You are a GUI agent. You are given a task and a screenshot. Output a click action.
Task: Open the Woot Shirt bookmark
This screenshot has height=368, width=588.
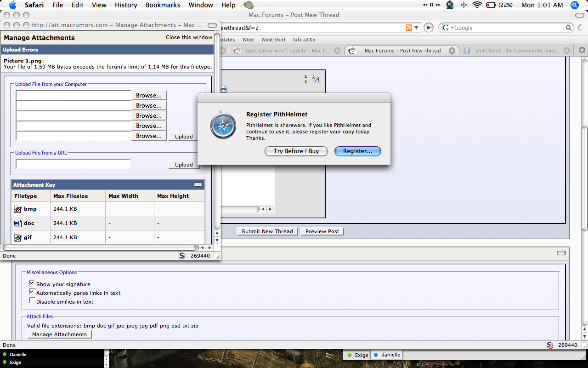pyautogui.click(x=273, y=40)
